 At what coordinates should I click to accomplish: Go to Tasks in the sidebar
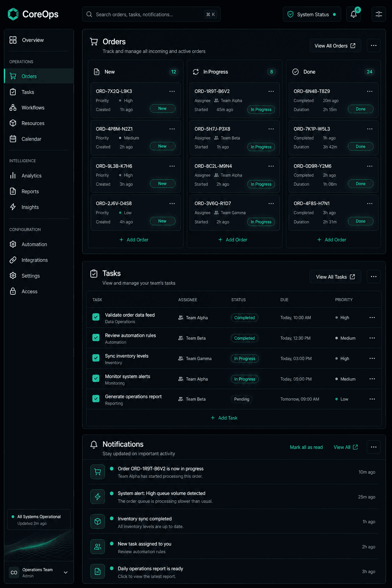[x=39, y=92]
